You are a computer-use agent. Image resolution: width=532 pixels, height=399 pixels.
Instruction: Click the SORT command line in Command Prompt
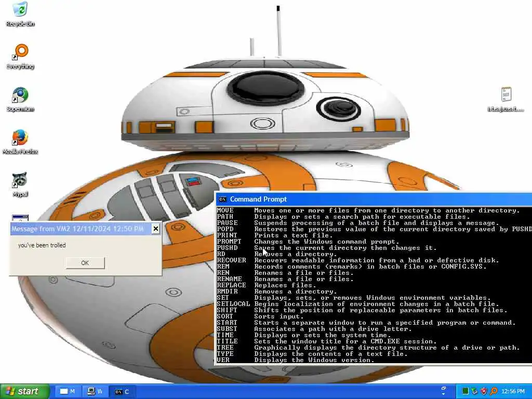261,316
